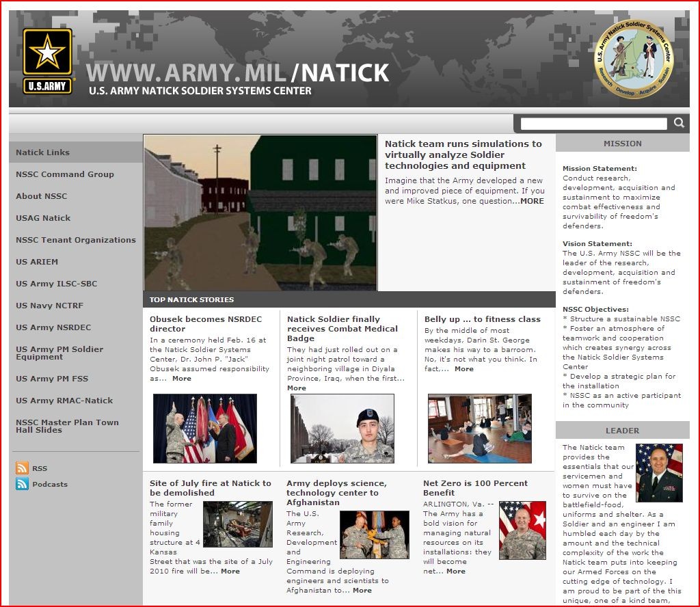This screenshot has height=607, width=700.
Task: Open Combat Medical Badge story headline
Action: (x=342, y=329)
